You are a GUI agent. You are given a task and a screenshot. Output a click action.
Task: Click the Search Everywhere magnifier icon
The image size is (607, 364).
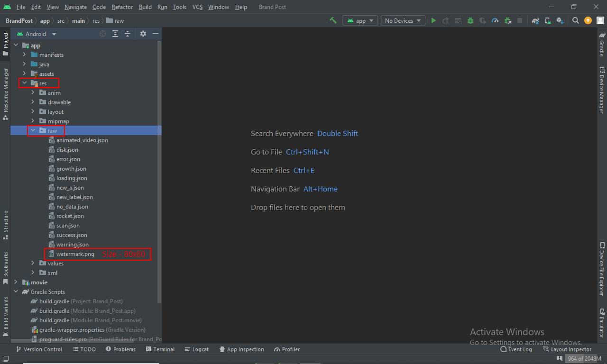point(575,20)
